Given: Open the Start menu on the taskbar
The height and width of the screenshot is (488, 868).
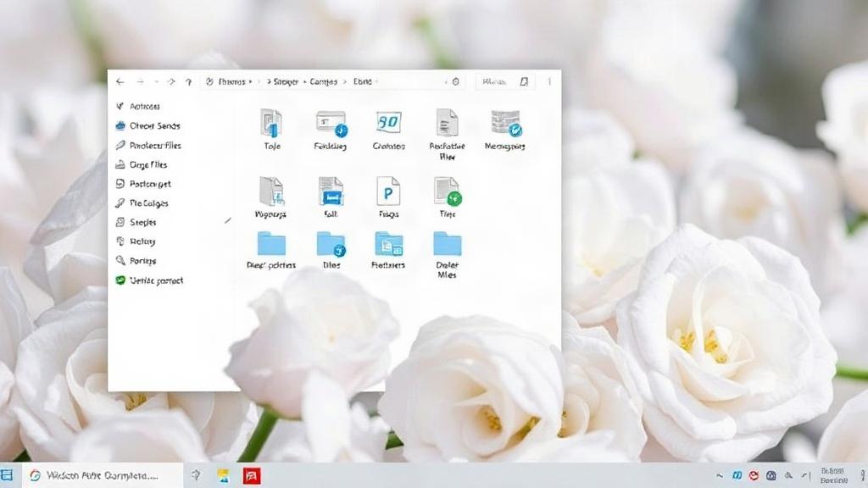Looking at the screenshot, I should [7, 475].
